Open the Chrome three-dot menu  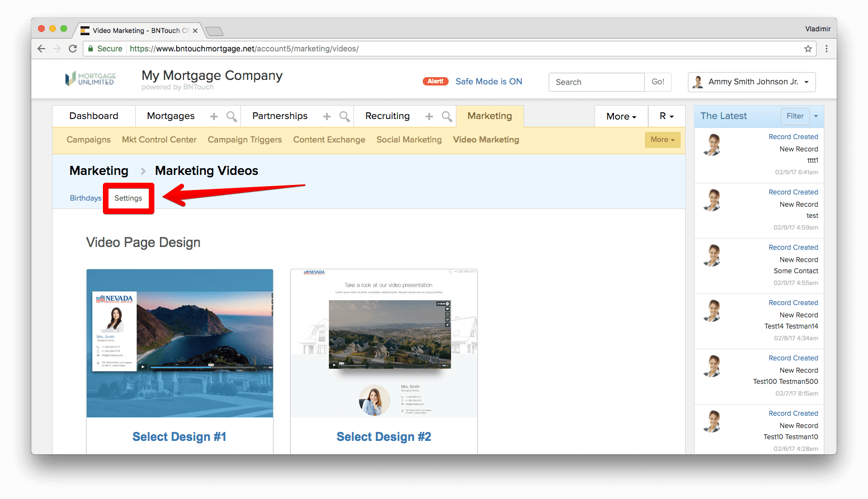coord(826,49)
